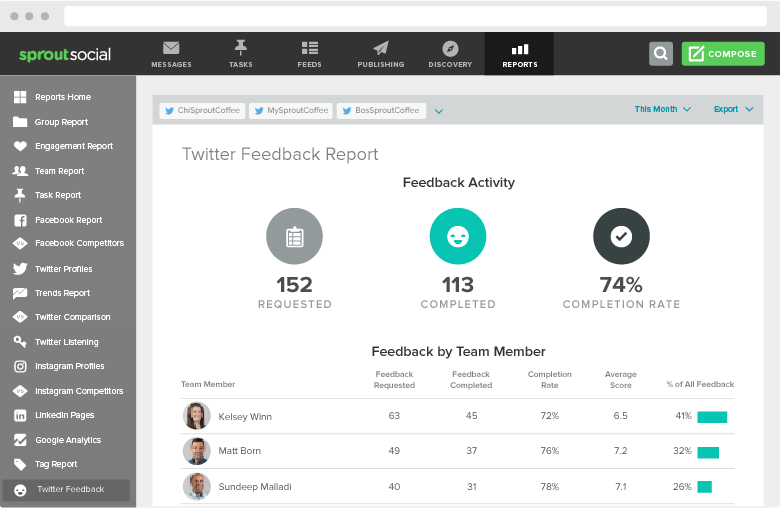The height and width of the screenshot is (508, 780).
Task: Click the Feedback Completed column header
Action: click(471, 380)
